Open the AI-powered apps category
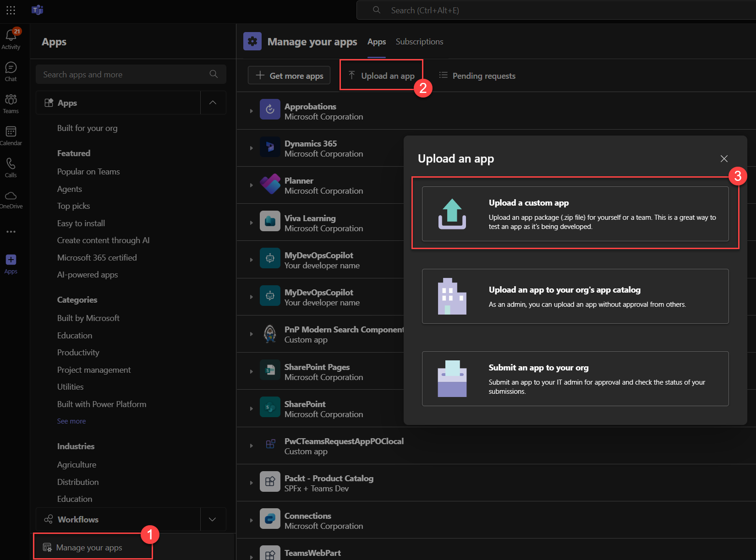Viewport: 756px width, 560px height. click(88, 275)
